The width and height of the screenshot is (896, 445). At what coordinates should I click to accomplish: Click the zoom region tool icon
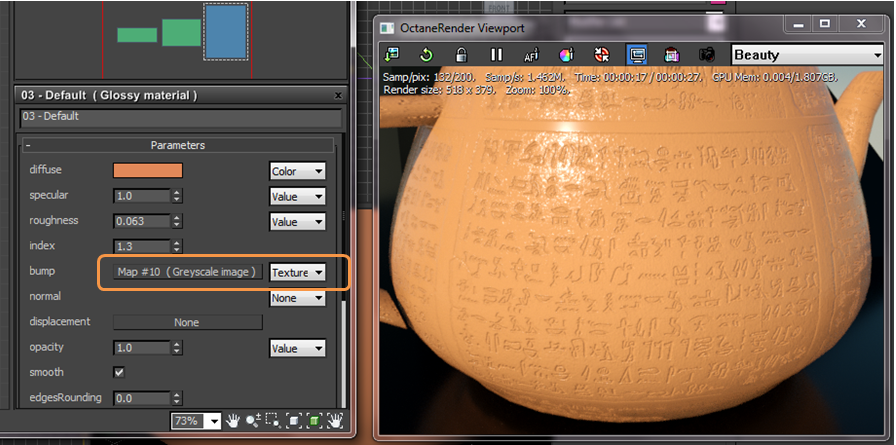coord(273,422)
